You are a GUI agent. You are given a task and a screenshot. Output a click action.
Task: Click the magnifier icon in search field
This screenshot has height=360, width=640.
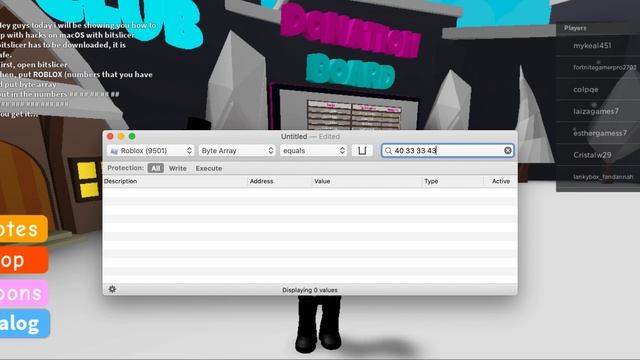pyautogui.click(x=388, y=151)
